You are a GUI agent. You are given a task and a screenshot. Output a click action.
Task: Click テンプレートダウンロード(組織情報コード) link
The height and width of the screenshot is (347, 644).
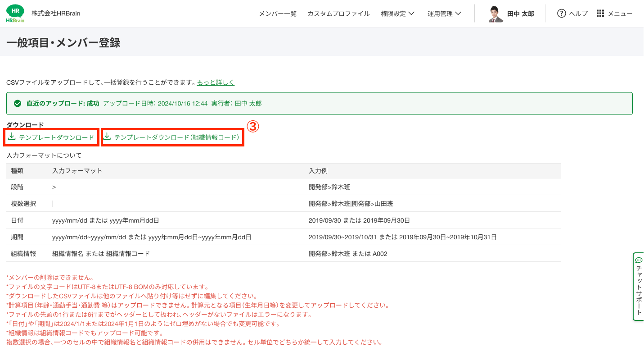click(177, 137)
